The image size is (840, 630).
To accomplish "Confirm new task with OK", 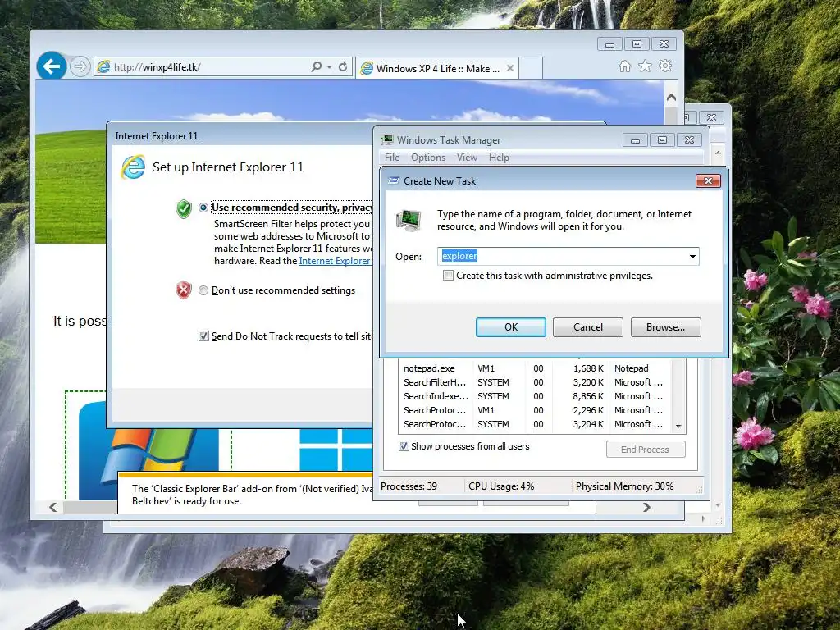I will [511, 327].
